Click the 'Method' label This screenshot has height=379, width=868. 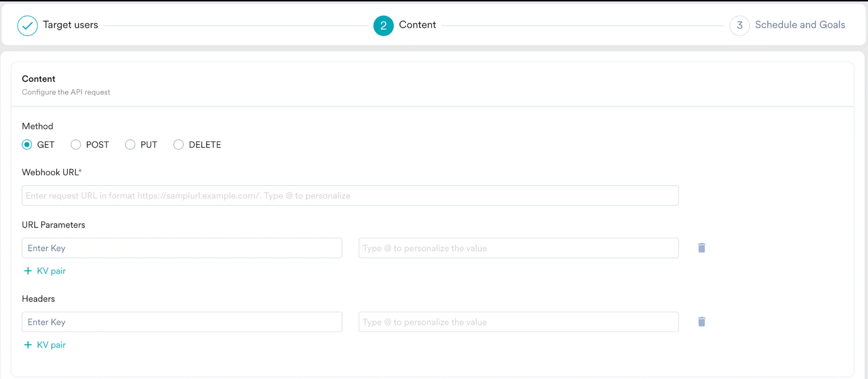(x=37, y=126)
